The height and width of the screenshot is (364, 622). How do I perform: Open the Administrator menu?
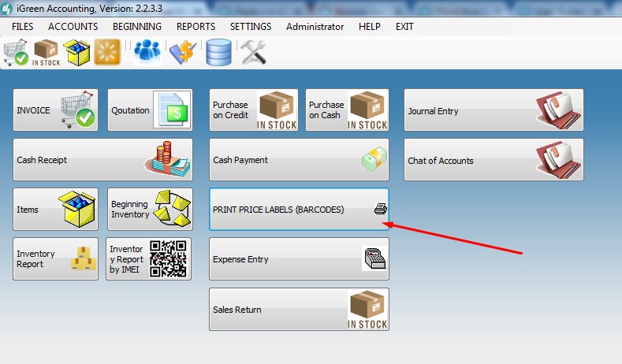[x=315, y=27]
